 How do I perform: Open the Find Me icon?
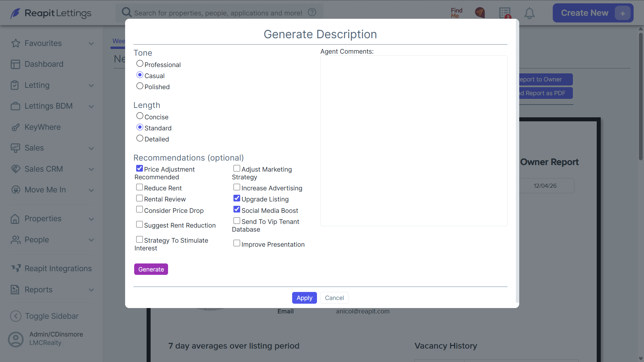(x=457, y=13)
